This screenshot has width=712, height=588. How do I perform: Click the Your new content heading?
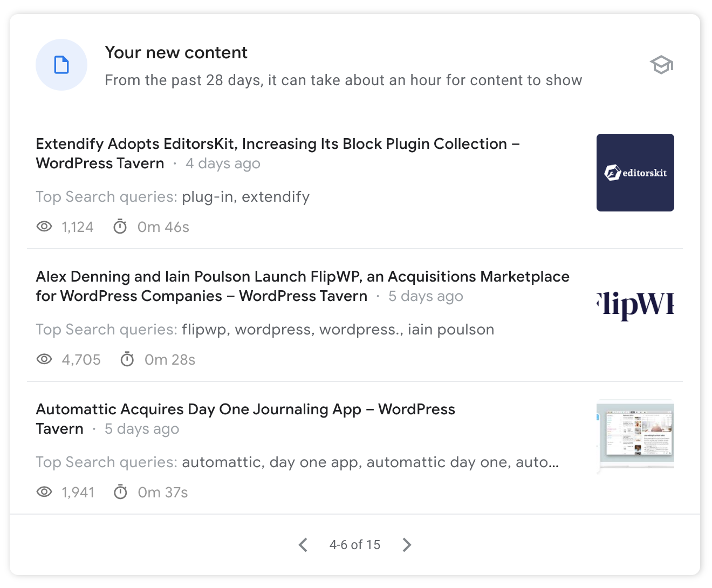point(176,53)
